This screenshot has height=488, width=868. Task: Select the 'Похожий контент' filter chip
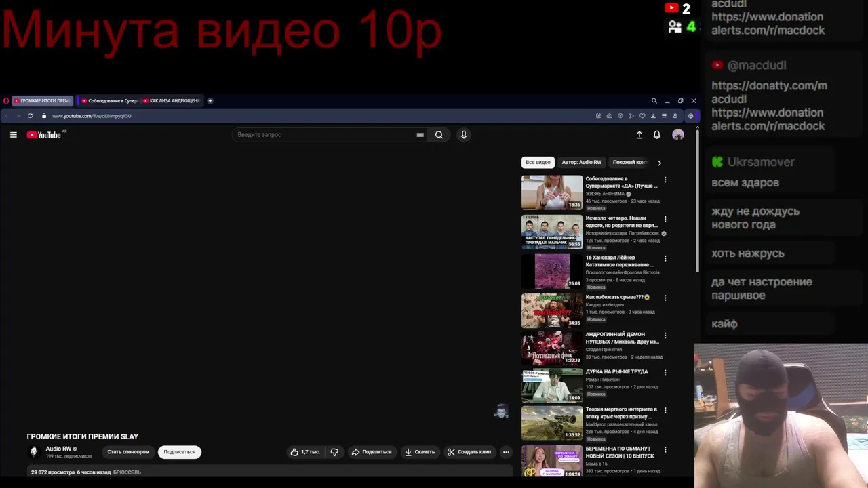[x=630, y=163]
